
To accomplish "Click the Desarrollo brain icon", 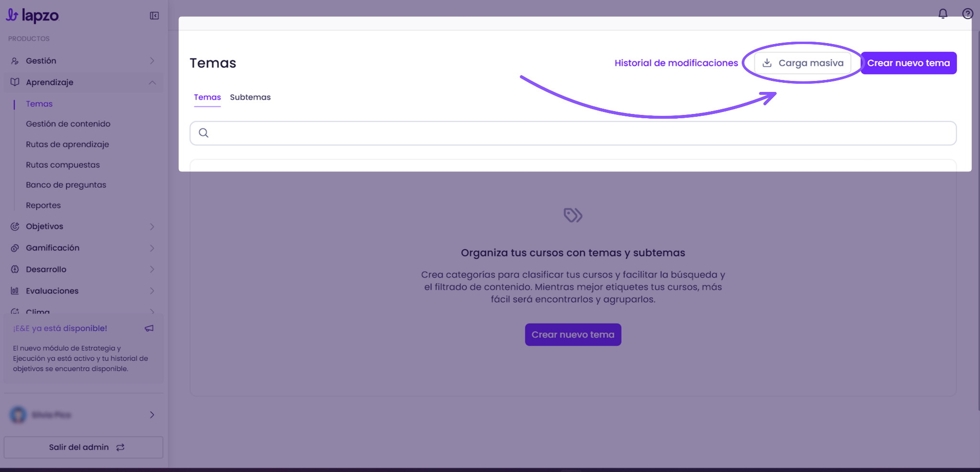I will tap(15, 270).
